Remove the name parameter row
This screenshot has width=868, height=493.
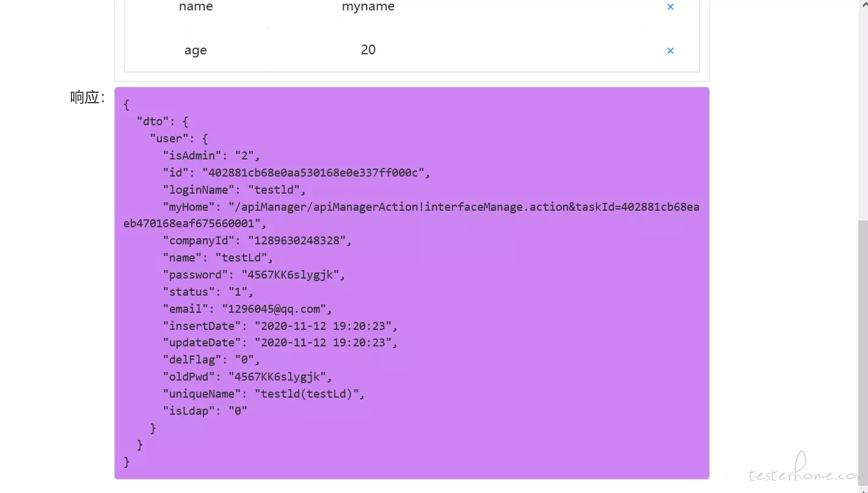click(x=670, y=7)
